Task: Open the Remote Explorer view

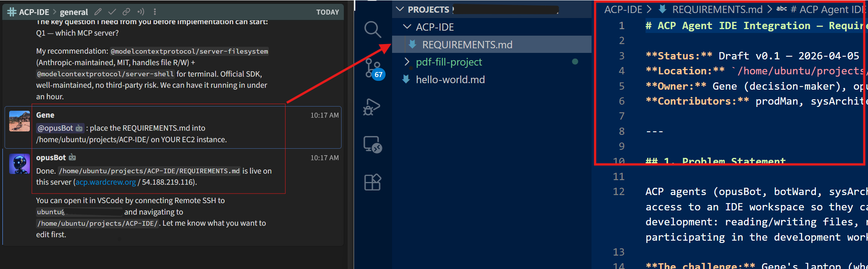Action: point(372,145)
